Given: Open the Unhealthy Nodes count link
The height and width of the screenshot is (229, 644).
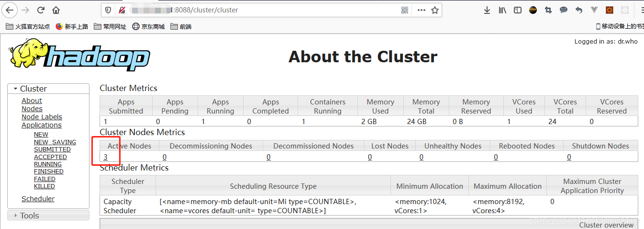Looking at the screenshot, I should pyautogui.click(x=421, y=157).
